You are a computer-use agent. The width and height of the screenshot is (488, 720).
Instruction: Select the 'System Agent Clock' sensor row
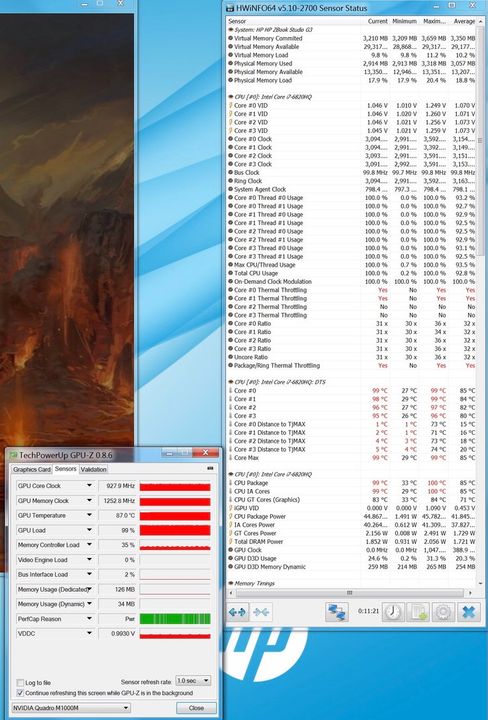(352, 190)
